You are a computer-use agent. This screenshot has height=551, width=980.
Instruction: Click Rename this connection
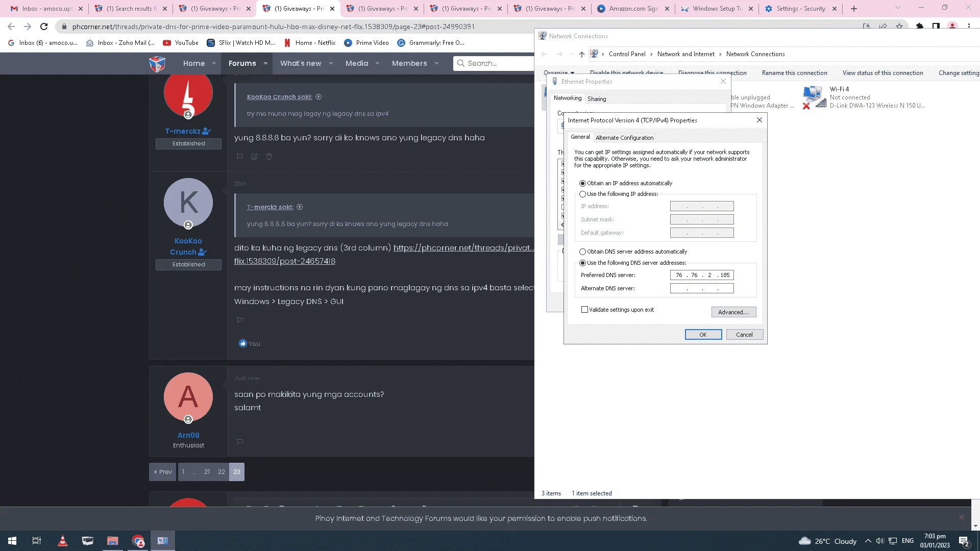coord(794,73)
